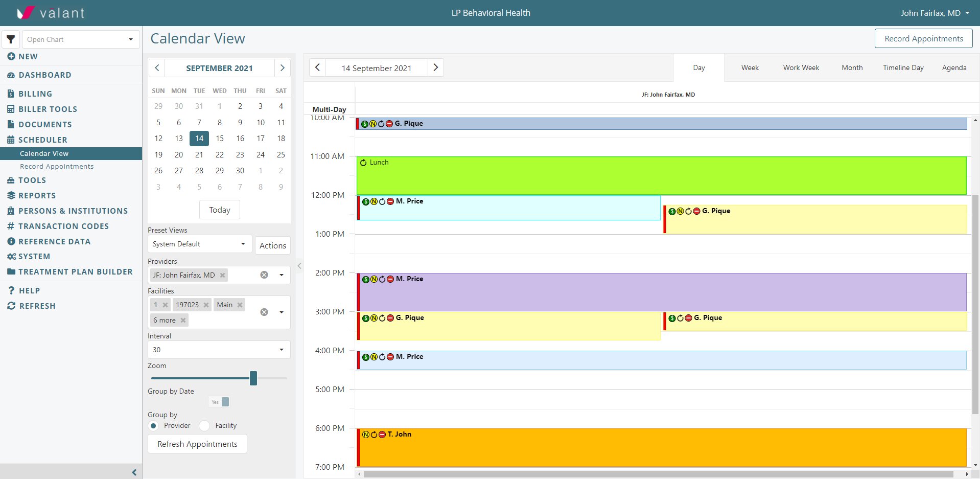
Task: Click the filter funnel icon
Action: [11, 39]
